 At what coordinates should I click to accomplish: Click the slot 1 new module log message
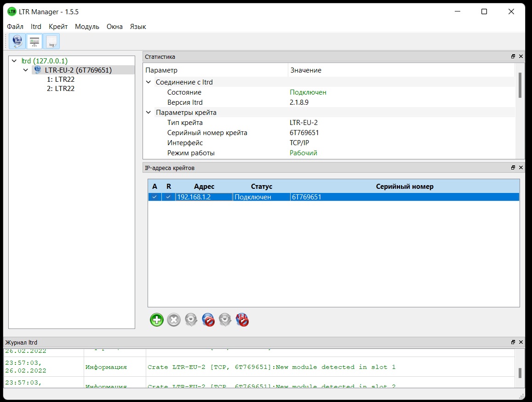(271, 367)
